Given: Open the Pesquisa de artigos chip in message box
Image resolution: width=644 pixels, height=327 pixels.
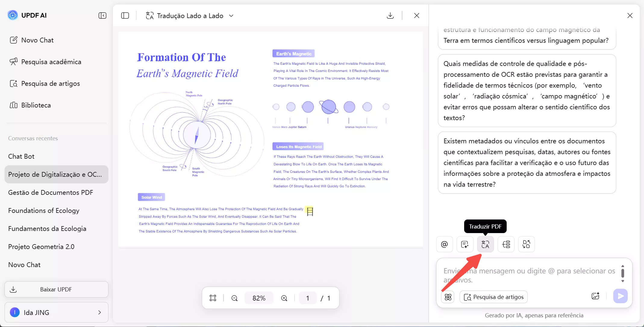Looking at the screenshot, I should (x=493, y=297).
